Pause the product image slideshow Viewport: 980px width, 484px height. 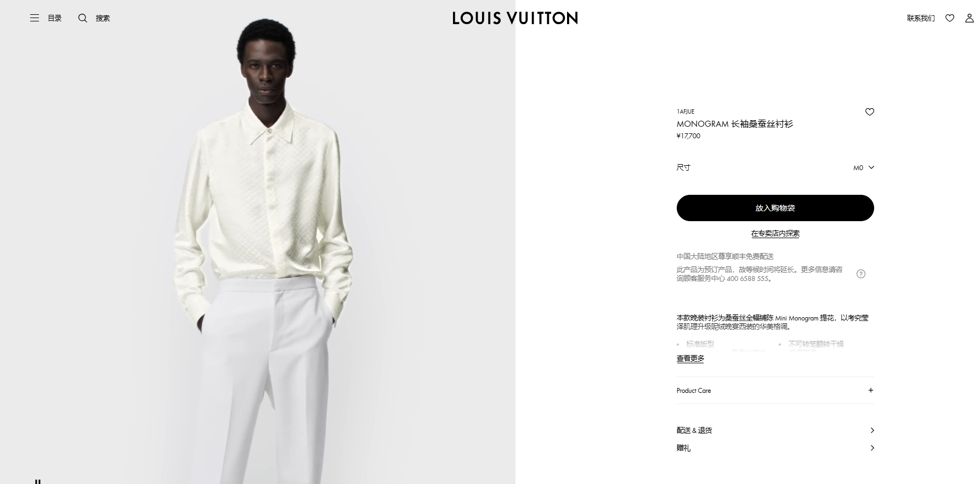(38, 481)
